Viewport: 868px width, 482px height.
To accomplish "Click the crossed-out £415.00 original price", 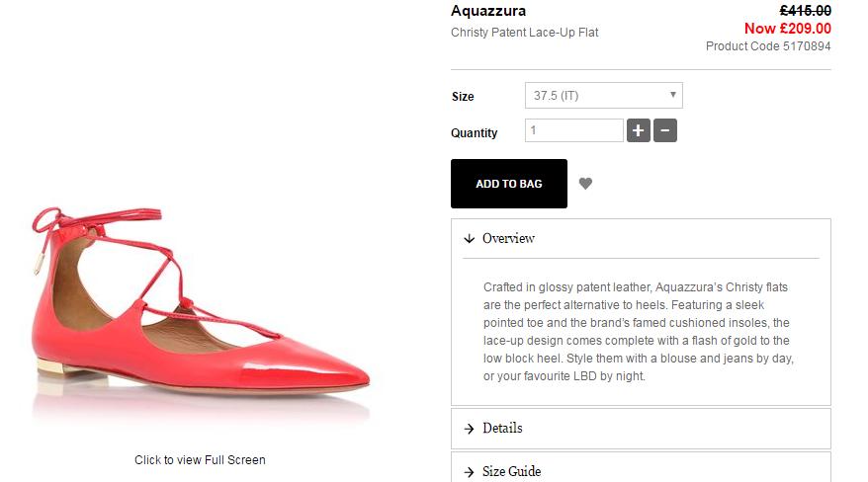I will pos(805,11).
